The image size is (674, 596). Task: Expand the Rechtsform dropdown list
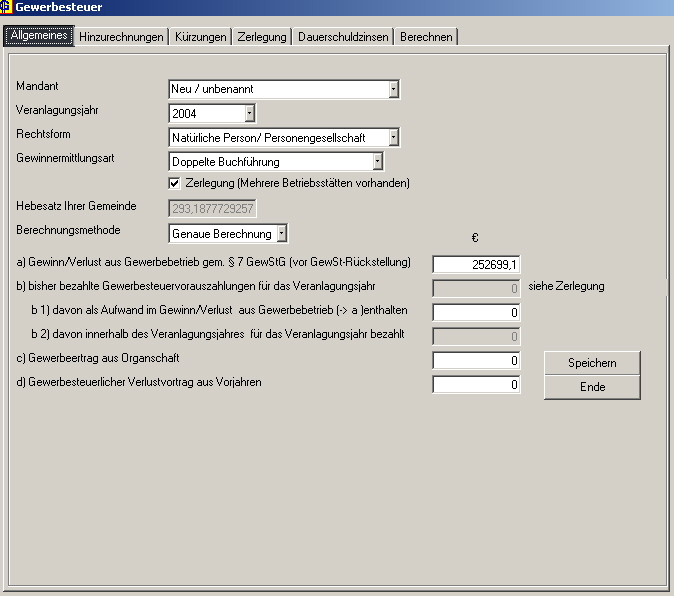[x=394, y=138]
